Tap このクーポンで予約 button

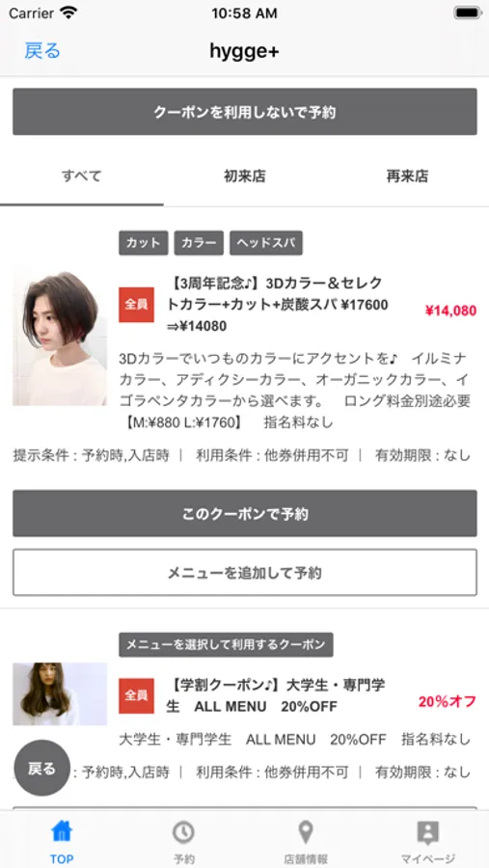[x=245, y=513]
